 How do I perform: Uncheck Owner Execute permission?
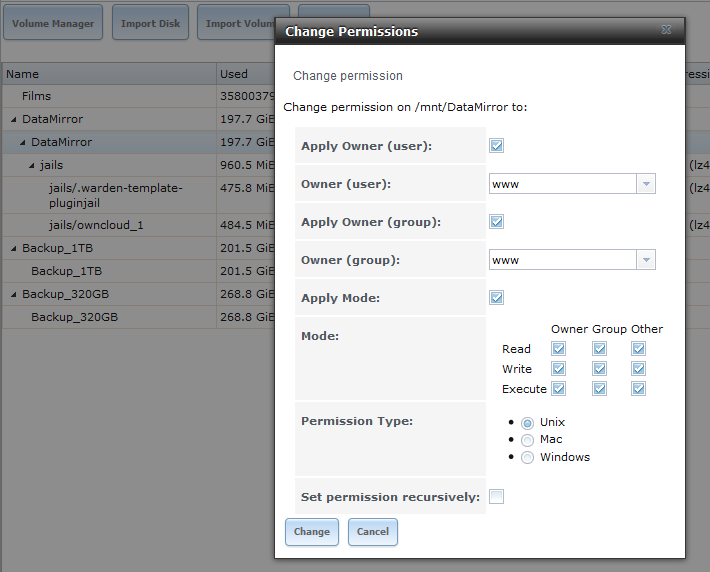click(558, 389)
